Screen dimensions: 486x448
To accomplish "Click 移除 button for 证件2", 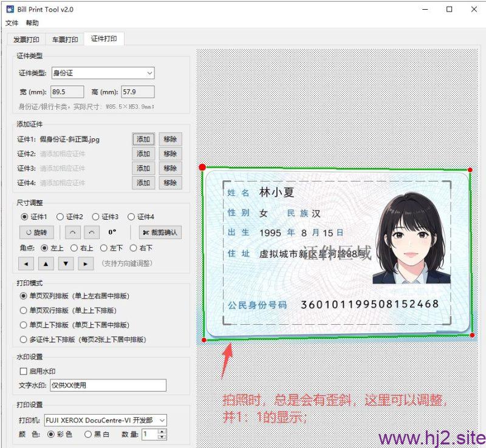I will (170, 154).
